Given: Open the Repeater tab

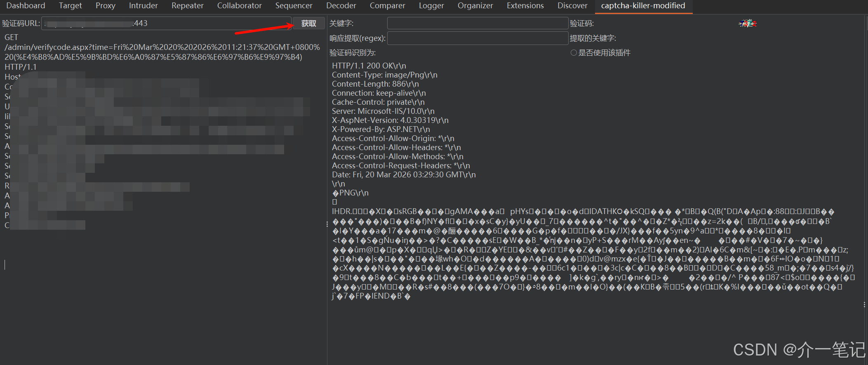Looking at the screenshot, I should pyautogui.click(x=188, y=6).
